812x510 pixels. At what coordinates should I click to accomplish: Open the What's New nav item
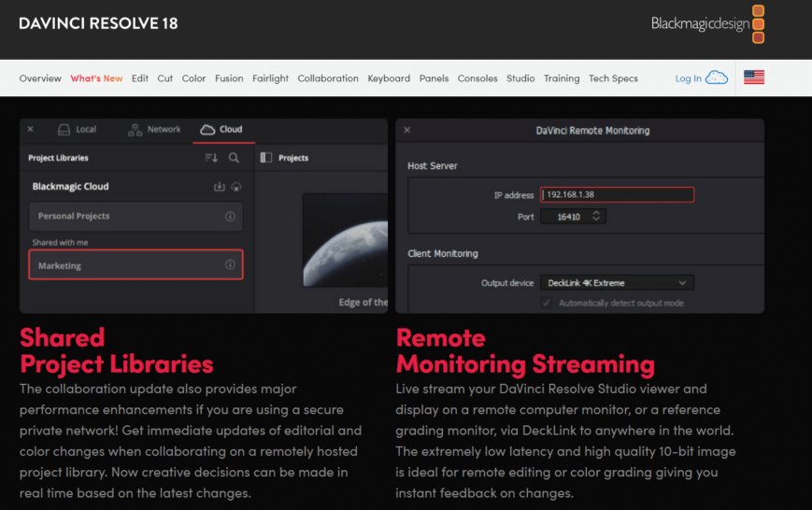(x=96, y=78)
